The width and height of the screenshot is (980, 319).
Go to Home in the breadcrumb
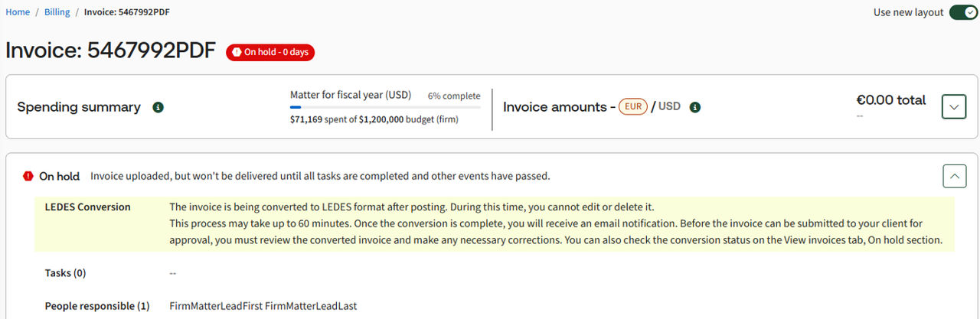tap(18, 12)
